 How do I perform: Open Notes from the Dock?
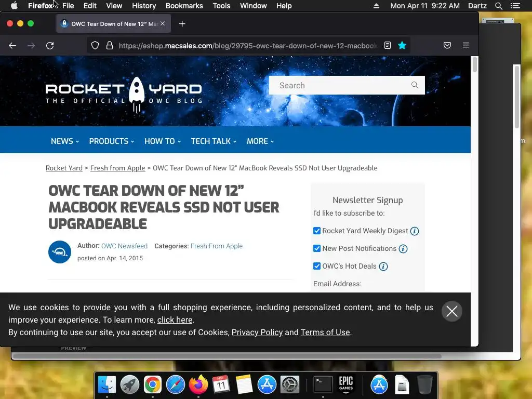(244, 384)
